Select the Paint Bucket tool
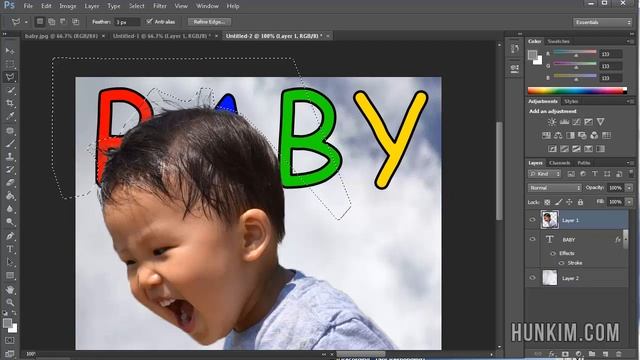The height and width of the screenshot is (360, 640). point(10,196)
